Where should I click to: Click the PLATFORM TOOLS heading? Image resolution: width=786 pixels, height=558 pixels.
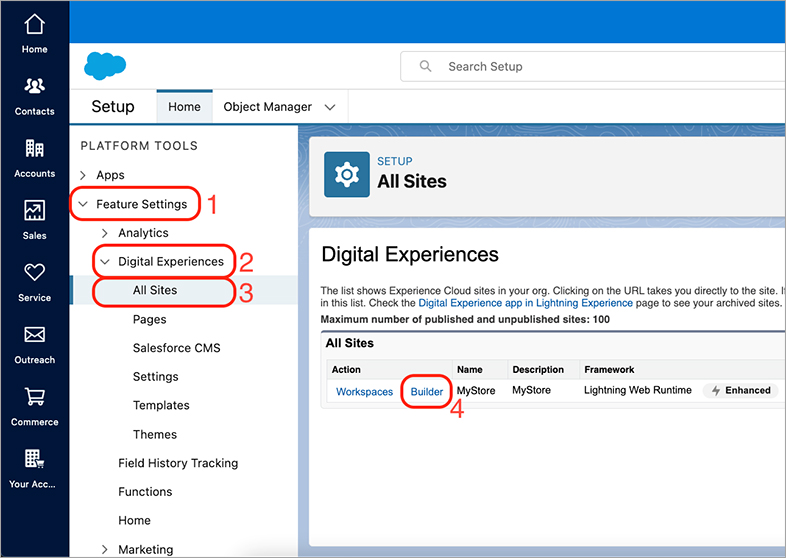(x=139, y=146)
